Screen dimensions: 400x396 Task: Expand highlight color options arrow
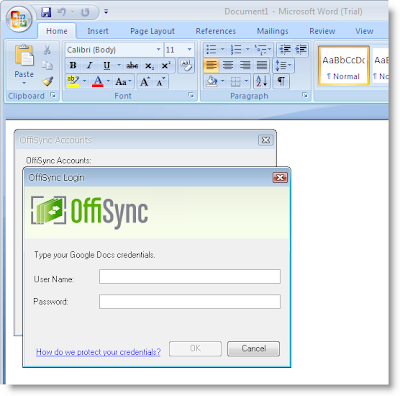[84, 81]
